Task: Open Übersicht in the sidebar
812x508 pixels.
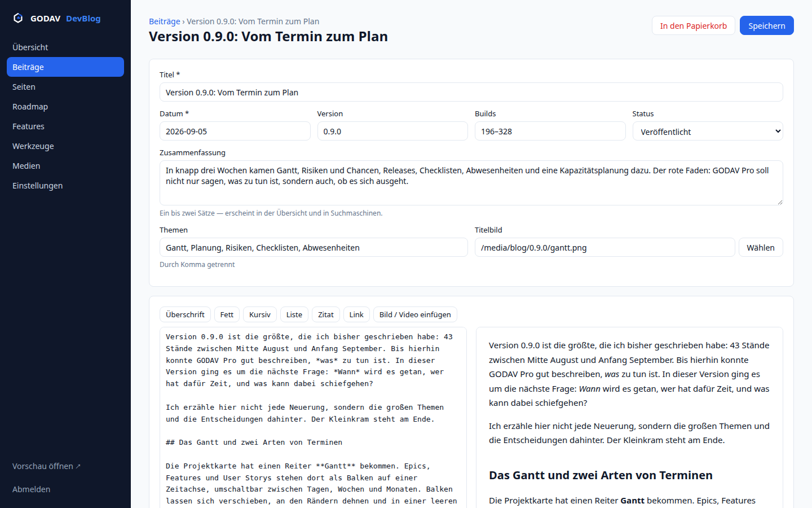Action: click(65, 47)
